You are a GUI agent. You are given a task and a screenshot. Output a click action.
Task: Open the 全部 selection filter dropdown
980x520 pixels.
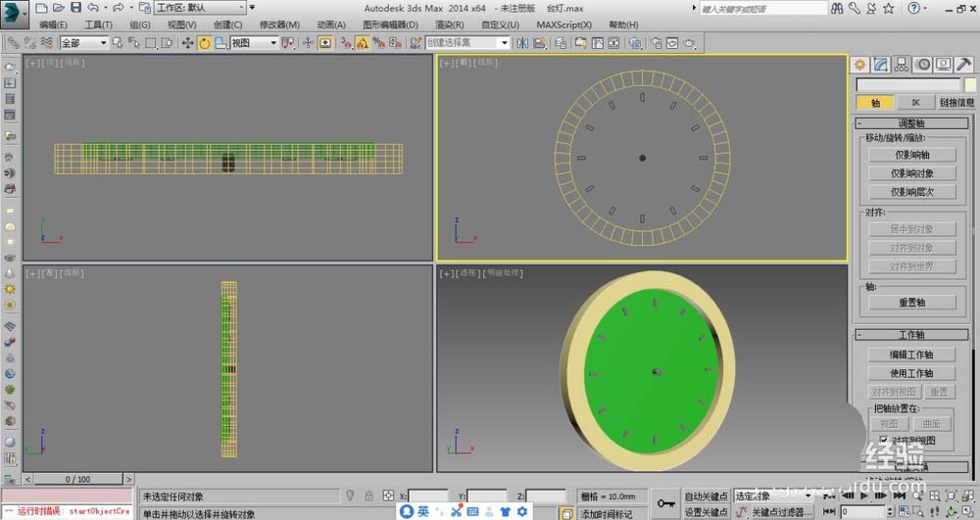tap(84, 42)
